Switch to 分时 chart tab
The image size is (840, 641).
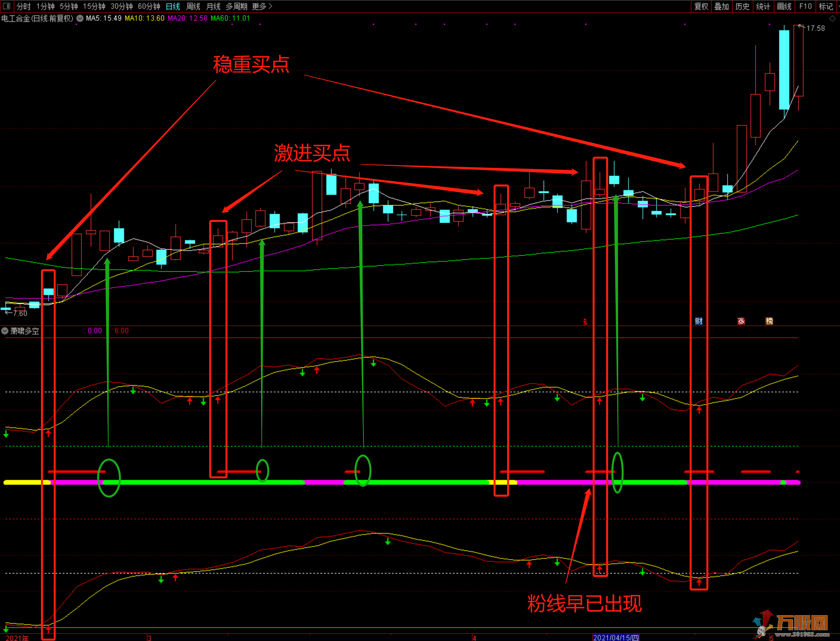(x=23, y=6)
